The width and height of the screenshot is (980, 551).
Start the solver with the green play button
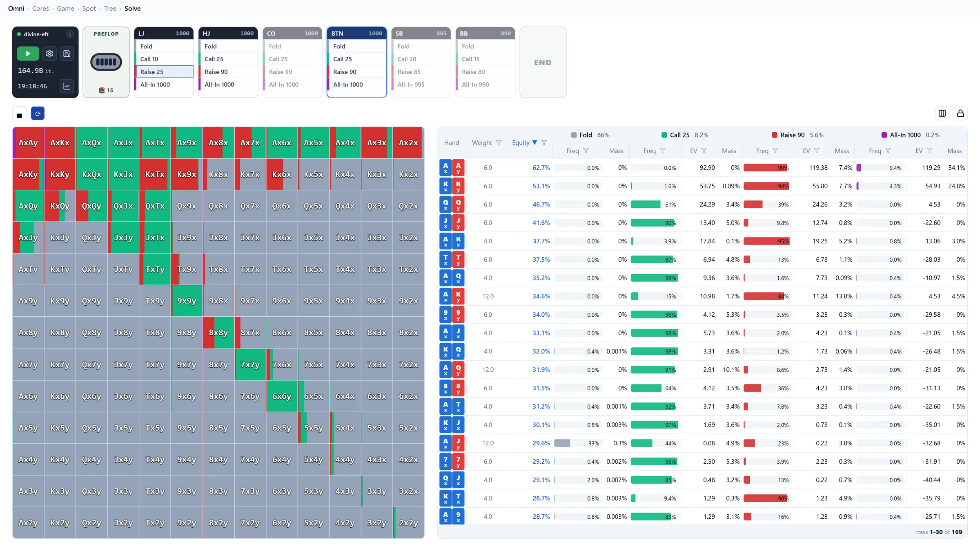pyautogui.click(x=28, y=53)
